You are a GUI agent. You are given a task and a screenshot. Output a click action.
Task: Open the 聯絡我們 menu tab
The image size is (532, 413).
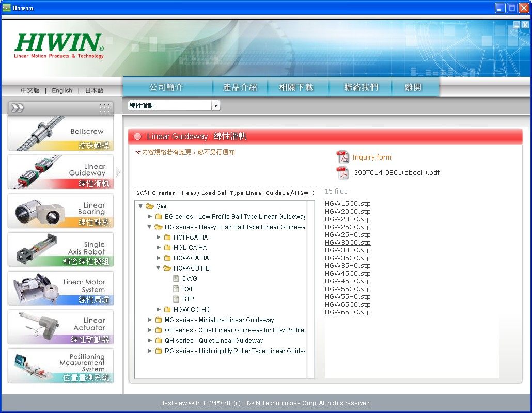coord(361,87)
